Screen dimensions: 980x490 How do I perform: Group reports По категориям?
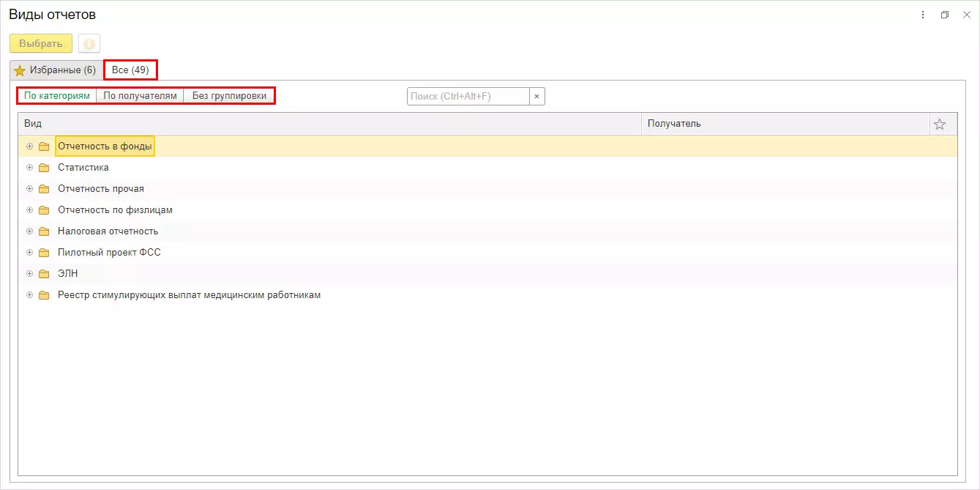tap(57, 96)
